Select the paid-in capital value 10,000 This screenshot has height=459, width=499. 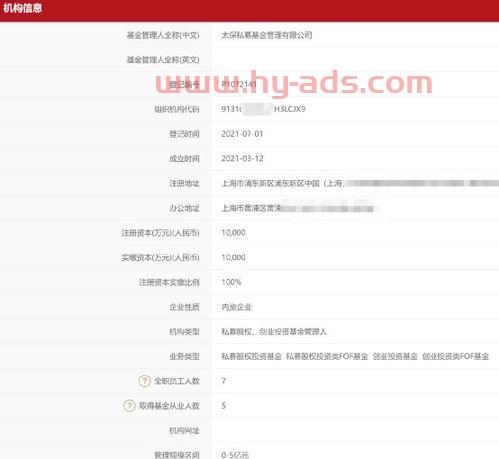(x=233, y=257)
